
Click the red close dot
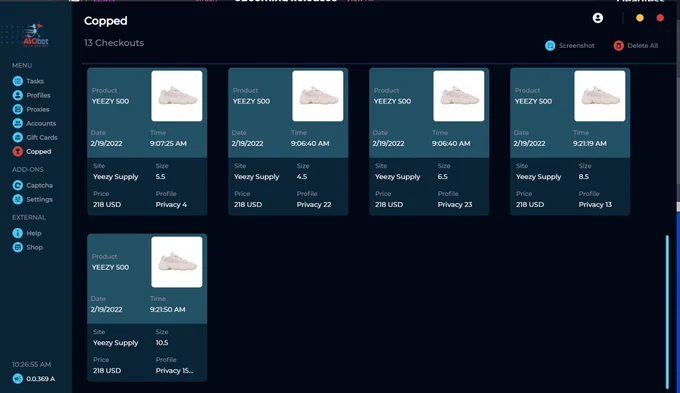pos(660,18)
